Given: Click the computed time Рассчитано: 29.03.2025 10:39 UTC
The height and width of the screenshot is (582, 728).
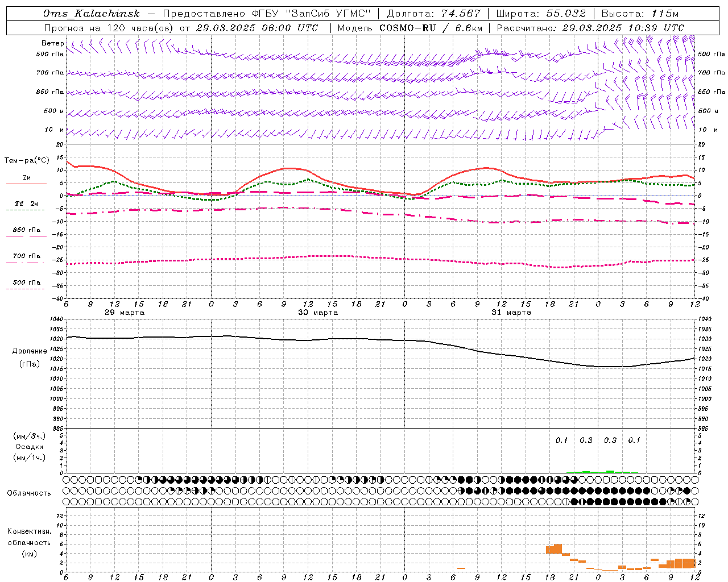Looking at the screenshot, I should point(590,28).
